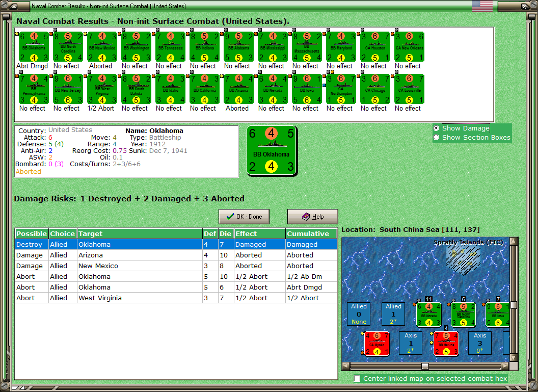Image resolution: width=538 pixels, height=392 pixels.
Task: Click the BB New Mexico unit counter
Action: 102,47
